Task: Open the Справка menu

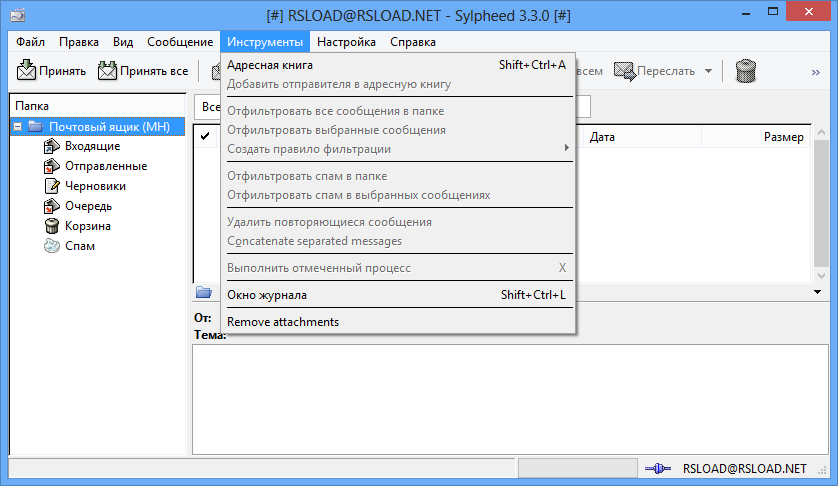Action: click(413, 42)
